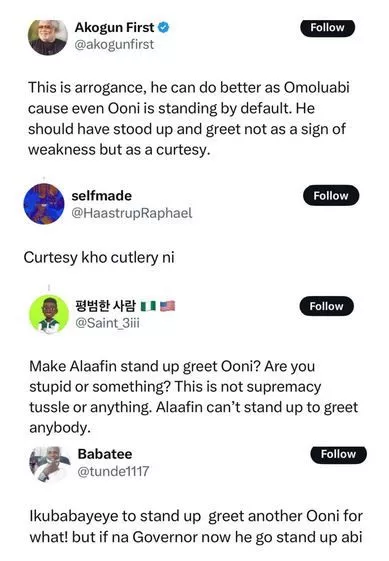The width and height of the screenshot is (389, 561).
Task: Open the 'Curtesy kho cutlery ni' tweet
Action: tap(99, 258)
